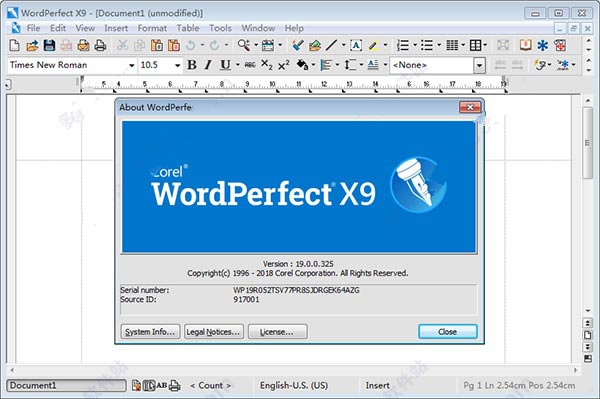Click the printer icon in status bar
600x399 pixels.
pyautogui.click(x=174, y=385)
